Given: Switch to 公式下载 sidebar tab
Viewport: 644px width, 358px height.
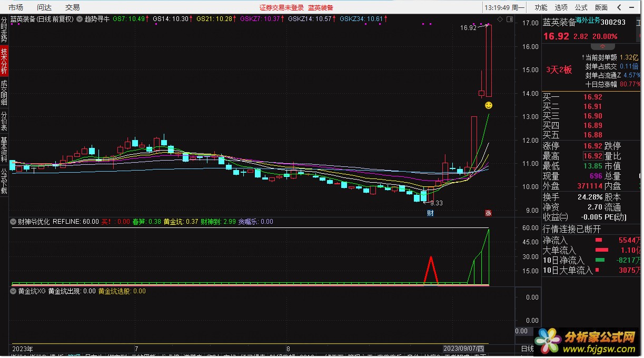Looking at the screenshot, I should tap(4, 181).
